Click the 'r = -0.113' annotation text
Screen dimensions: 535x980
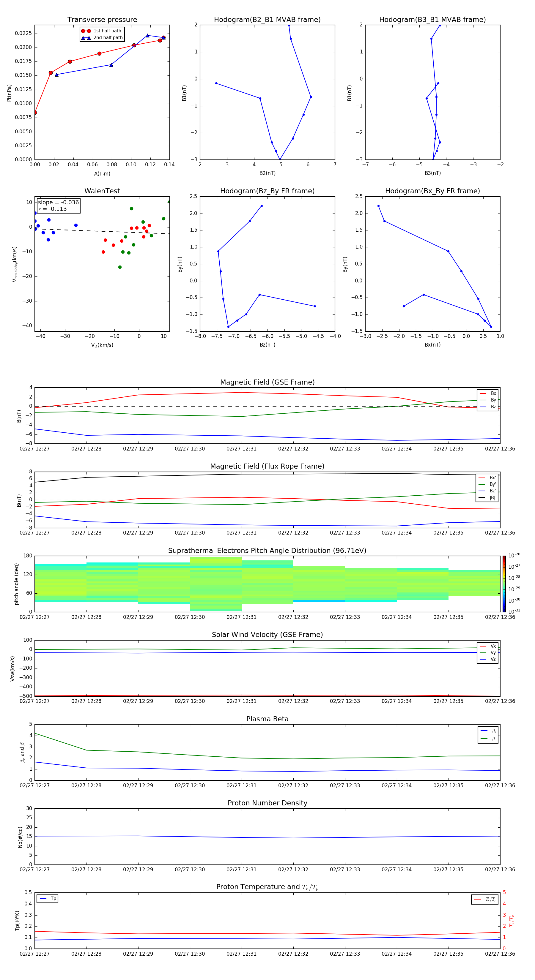coord(53,209)
